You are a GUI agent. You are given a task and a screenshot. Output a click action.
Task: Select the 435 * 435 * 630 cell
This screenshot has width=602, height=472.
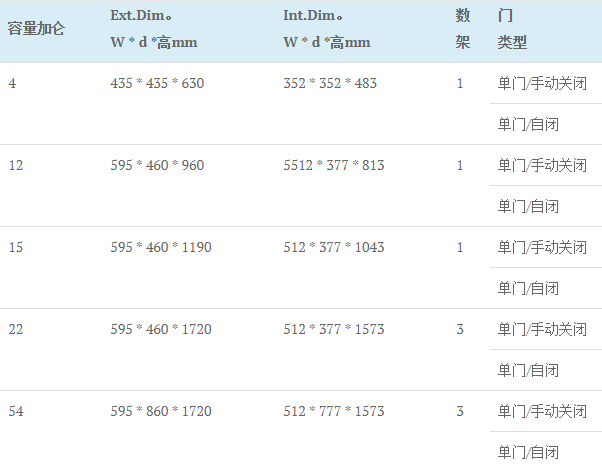pyautogui.click(x=157, y=83)
